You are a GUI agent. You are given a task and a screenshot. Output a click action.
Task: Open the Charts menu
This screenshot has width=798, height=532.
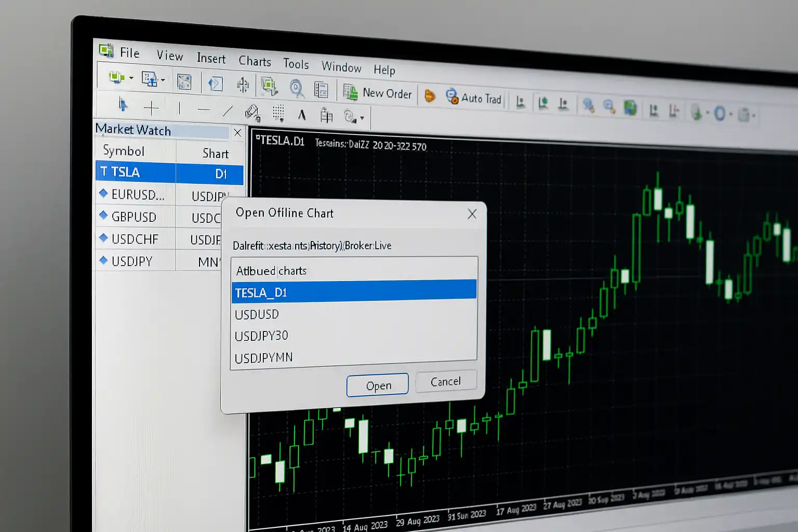pyautogui.click(x=255, y=61)
